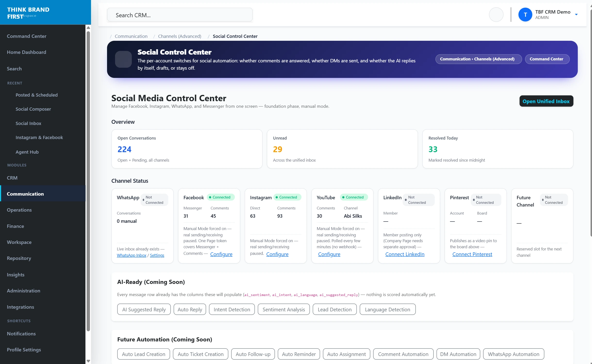Screen dimensions: 592x364
Task: Open Social Composer recent item
Action: pyautogui.click(x=33, y=109)
